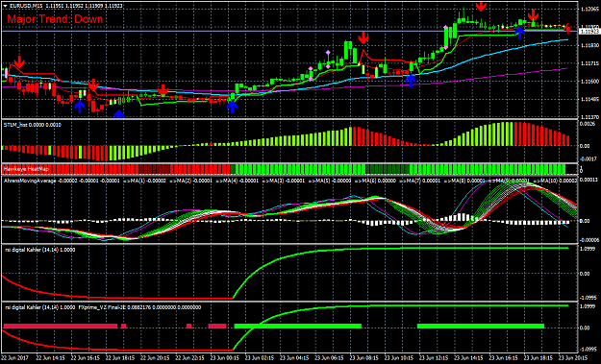Select red sell arrow above 23 Jun 08:15 candle
This screenshot has width=601, height=364.
point(363,37)
